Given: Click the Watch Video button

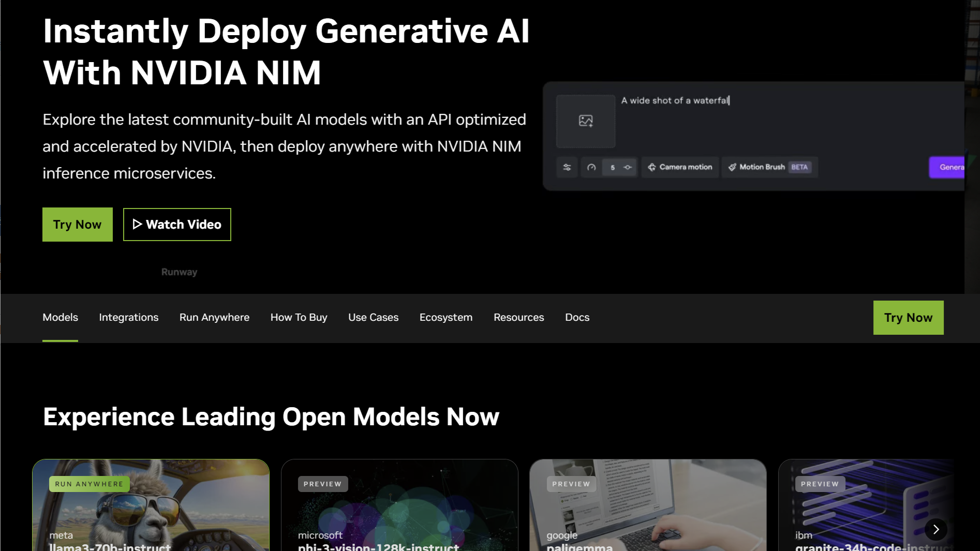Looking at the screenshot, I should pos(176,224).
